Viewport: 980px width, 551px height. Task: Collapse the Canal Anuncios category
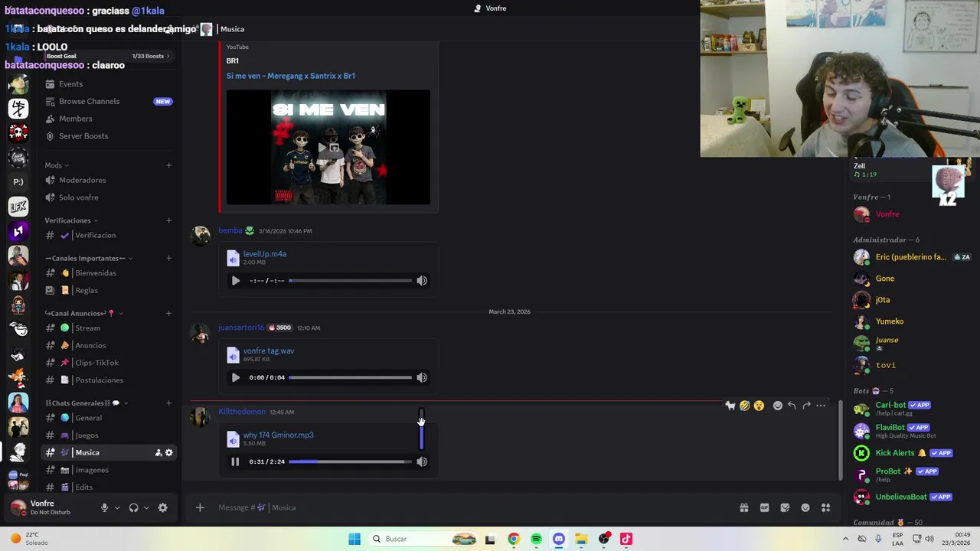coord(83,313)
